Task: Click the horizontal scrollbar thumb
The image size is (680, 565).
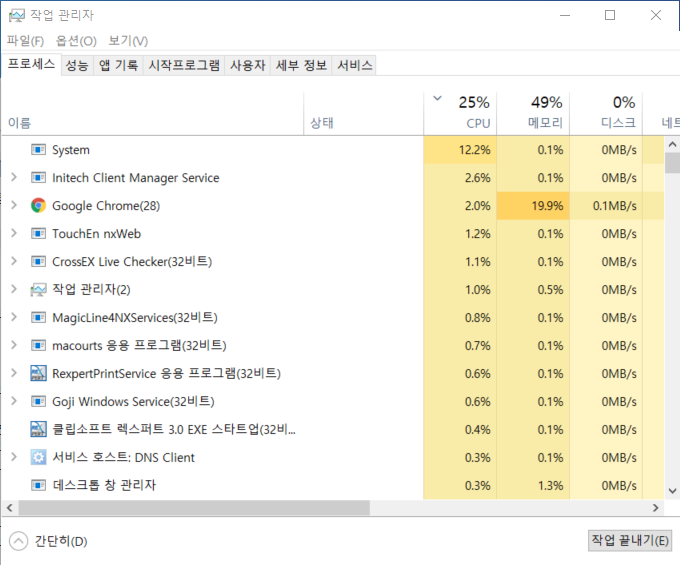Action: 194,508
